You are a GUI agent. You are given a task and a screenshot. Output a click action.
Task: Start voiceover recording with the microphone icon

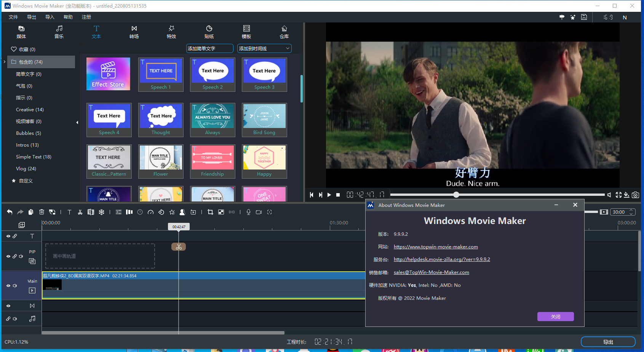click(x=248, y=212)
